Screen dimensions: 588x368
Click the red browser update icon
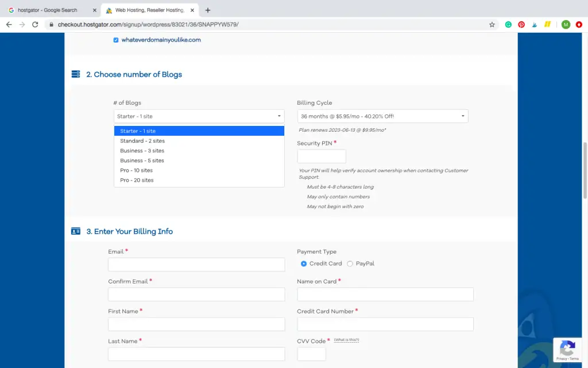pyautogui.click(x=579, y=24)
